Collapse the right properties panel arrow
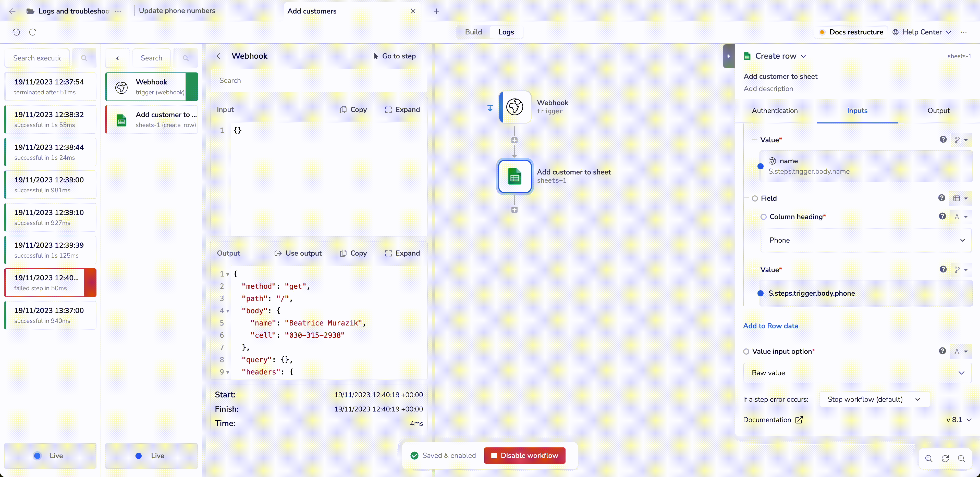Screen dimensions: 980x477 (728, 56)
